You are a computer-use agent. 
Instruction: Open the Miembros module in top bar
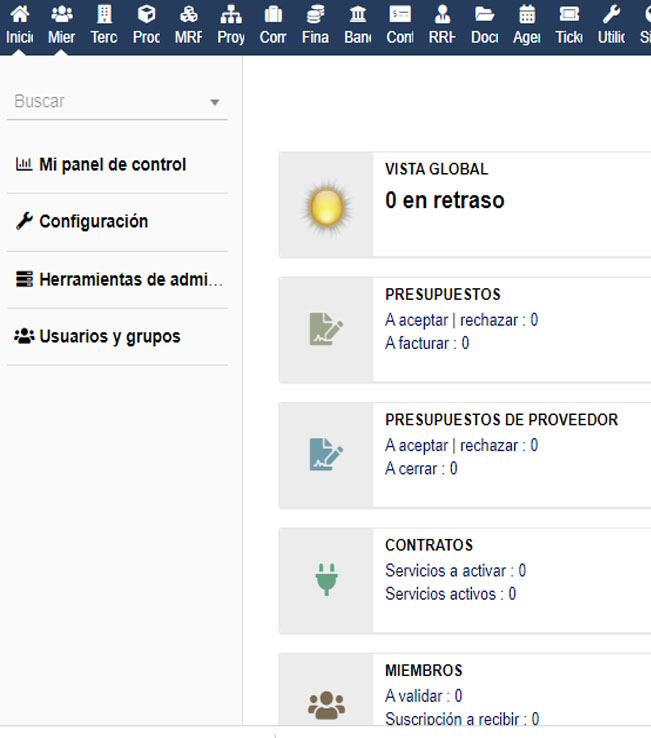pyautogui.click(x=61, y=24)
